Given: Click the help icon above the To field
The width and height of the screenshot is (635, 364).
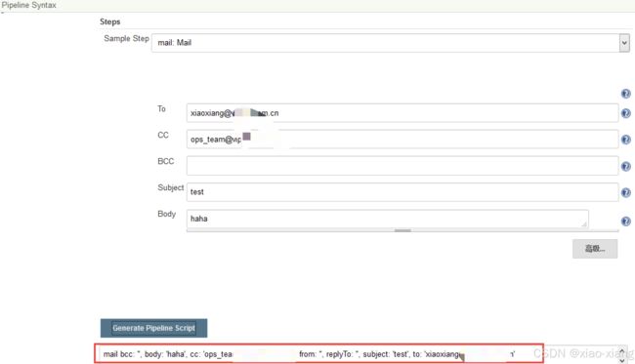Looking at the screenshot, I should tap(625, 94).
